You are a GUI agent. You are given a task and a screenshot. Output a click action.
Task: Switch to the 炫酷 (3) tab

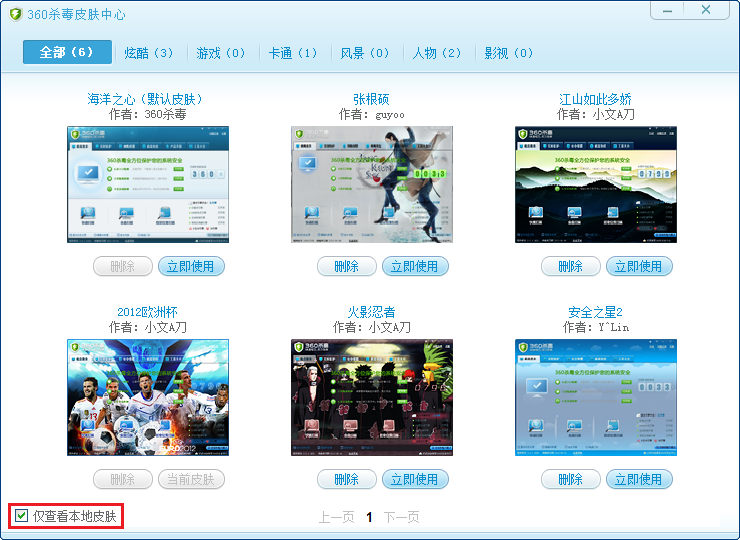click(x=149, y=53)
